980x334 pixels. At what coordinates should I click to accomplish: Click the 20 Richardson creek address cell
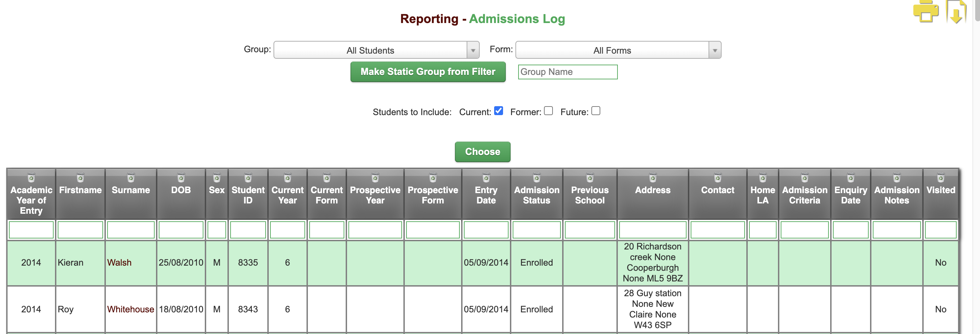coord(653,263)
